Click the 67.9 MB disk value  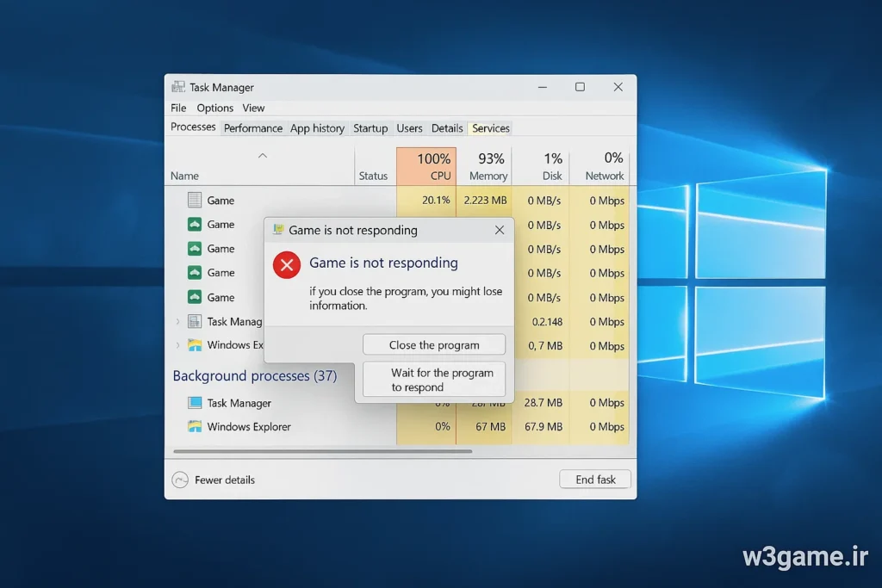pyautogui.click(x=543, y=427)
